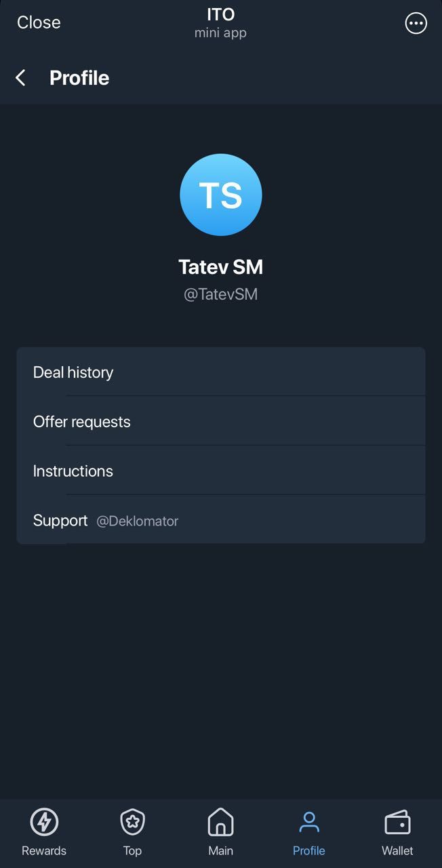Close the ITO mini app
The width and height of the screenshot is (442, 868).
click(x=38, y=22)
